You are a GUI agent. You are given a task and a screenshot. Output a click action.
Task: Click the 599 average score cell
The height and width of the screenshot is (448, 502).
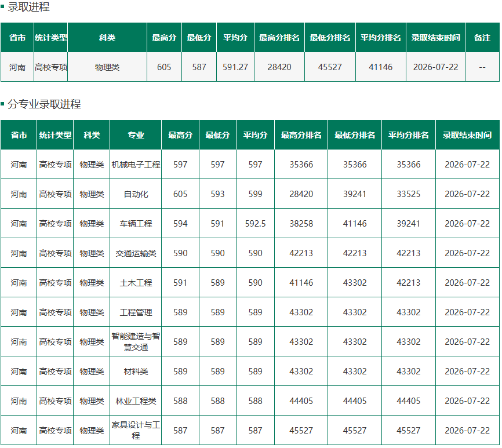point(255,194)
